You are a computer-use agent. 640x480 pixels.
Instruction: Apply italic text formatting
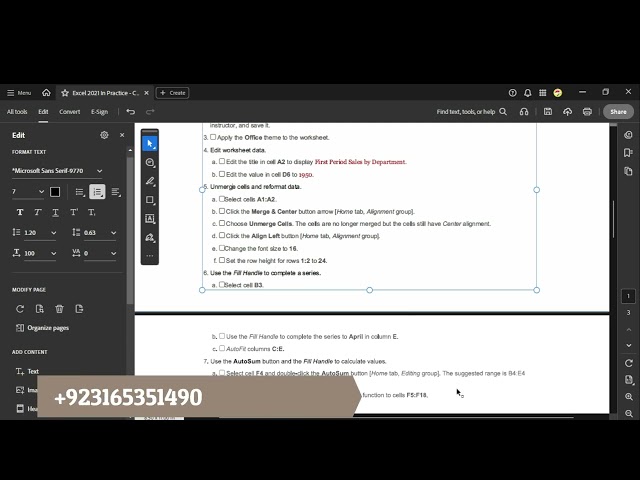tap(38, 212)
